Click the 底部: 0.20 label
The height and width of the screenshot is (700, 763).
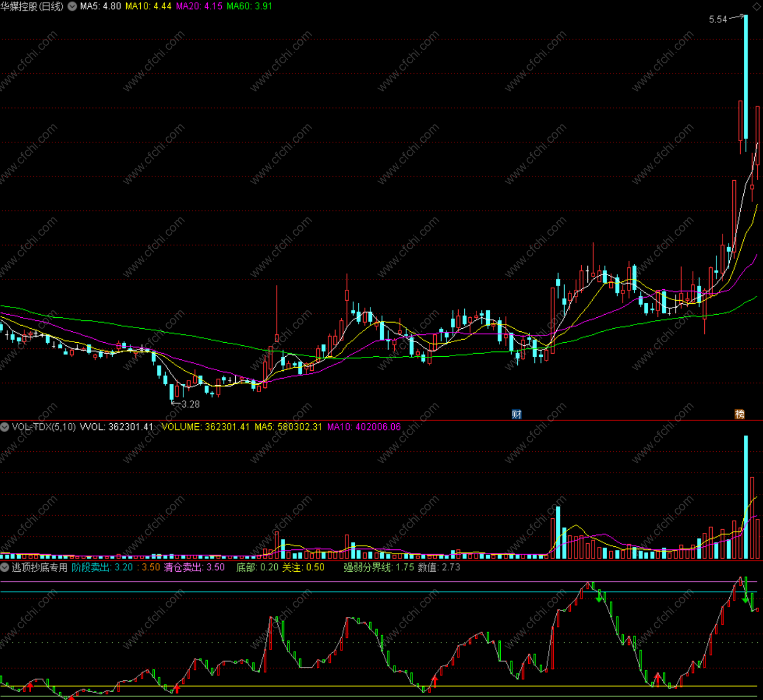click(x=258, y=568)
